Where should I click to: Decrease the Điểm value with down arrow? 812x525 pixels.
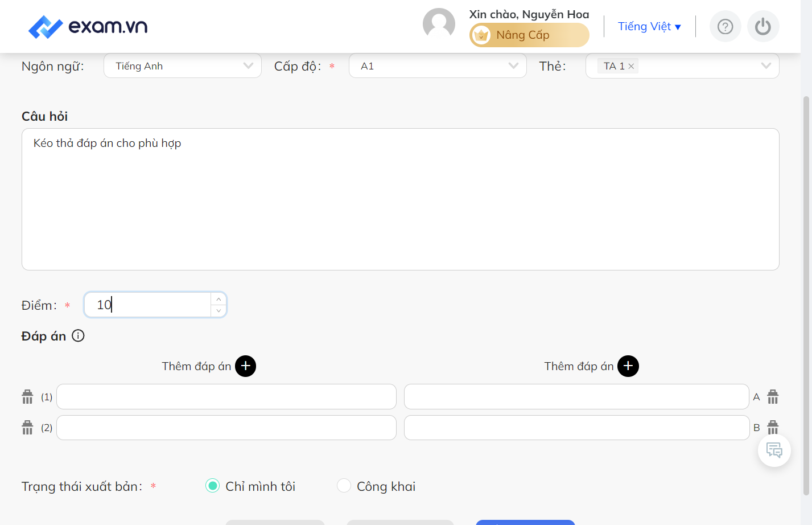[x=219, y=310]
